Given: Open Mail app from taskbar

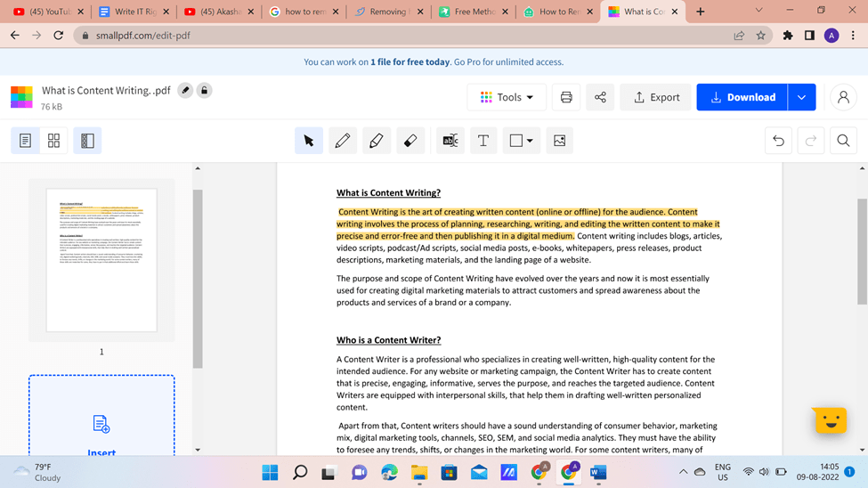Looking at the screenshot, I should tap(479, 473).
